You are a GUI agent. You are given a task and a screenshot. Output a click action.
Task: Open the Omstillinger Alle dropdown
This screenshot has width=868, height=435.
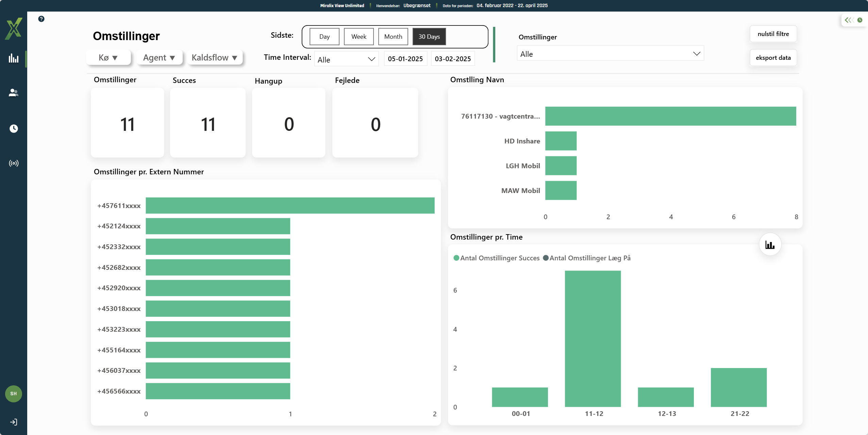coord(610,54)
